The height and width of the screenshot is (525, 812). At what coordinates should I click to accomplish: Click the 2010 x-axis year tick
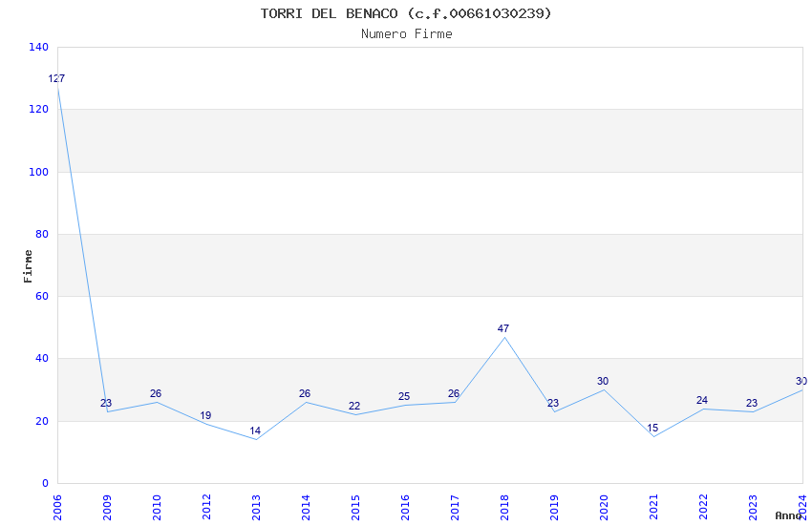tap(157, 508)
